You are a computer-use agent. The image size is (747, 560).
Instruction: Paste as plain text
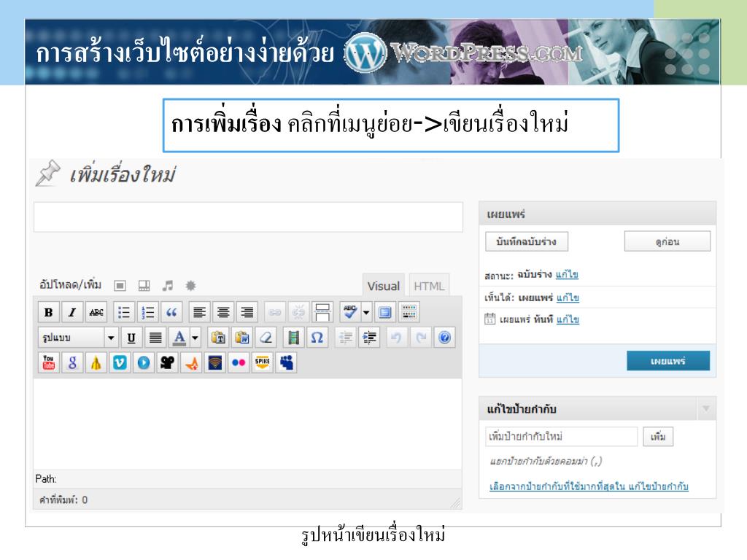click(x=218, y=338)
